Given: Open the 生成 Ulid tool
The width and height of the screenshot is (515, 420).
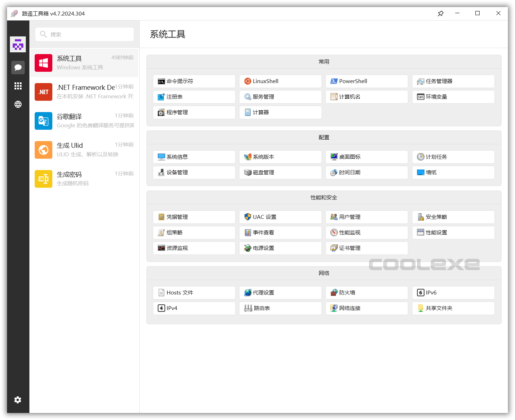Looking at the screenshot, I should [x=84, y=150].
